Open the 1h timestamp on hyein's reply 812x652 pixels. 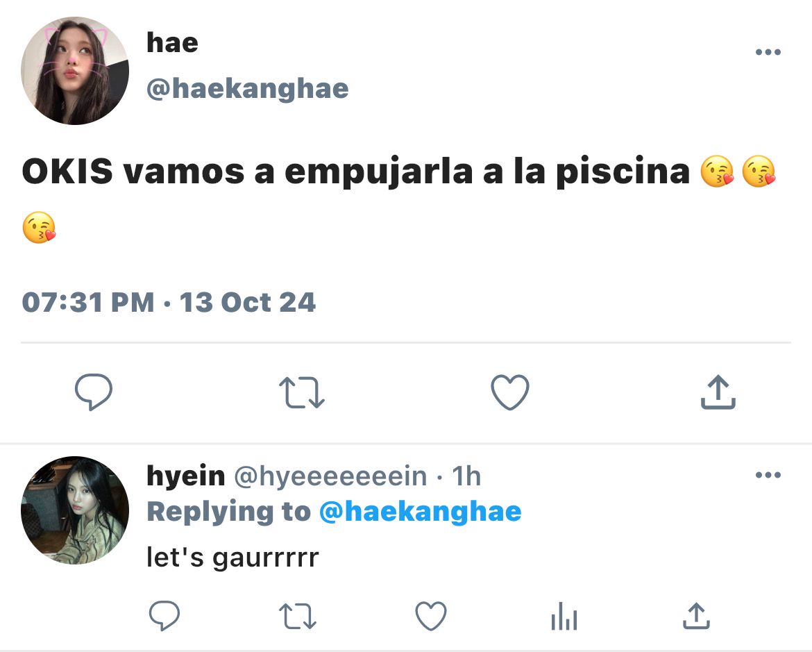(466, 476)
